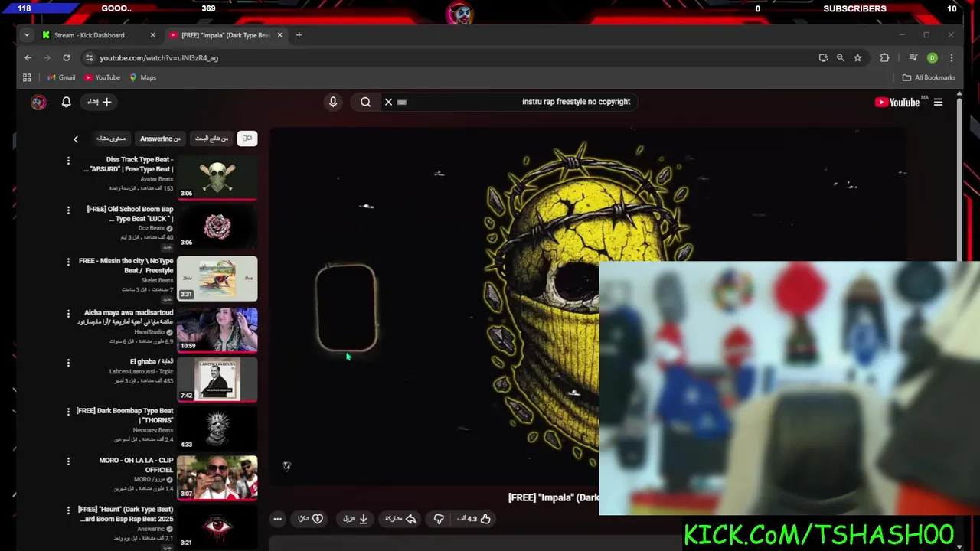View site information icon in address bar
This screenshot has width=980, height=551.
[x=89, y=57]
